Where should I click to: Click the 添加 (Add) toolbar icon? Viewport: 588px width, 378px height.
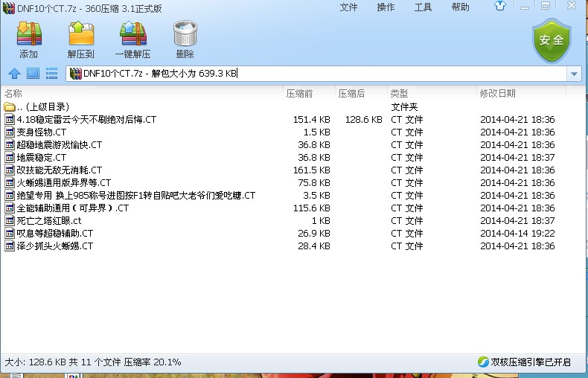pyautogui.click(x=29, y=33)
